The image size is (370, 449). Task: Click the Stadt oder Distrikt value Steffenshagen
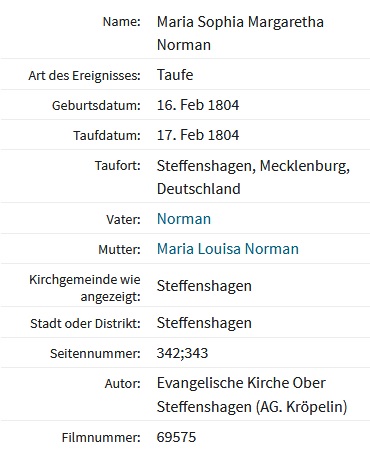[x=204, y=323]
